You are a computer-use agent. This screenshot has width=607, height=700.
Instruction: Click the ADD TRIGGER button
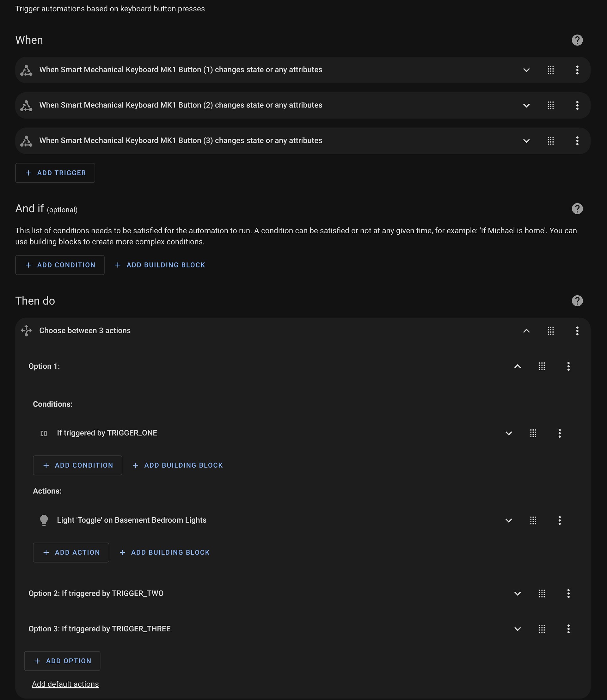pyautogui.click(x=55, y=173)
